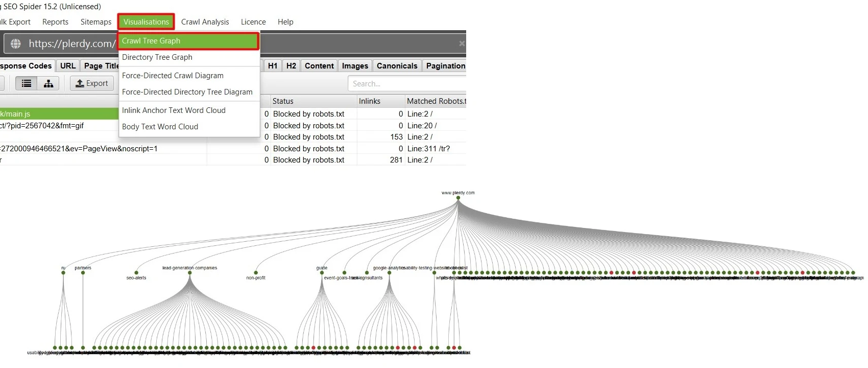
Task: Select Directory Tree Graph entry
Action: tap(157, 57)
